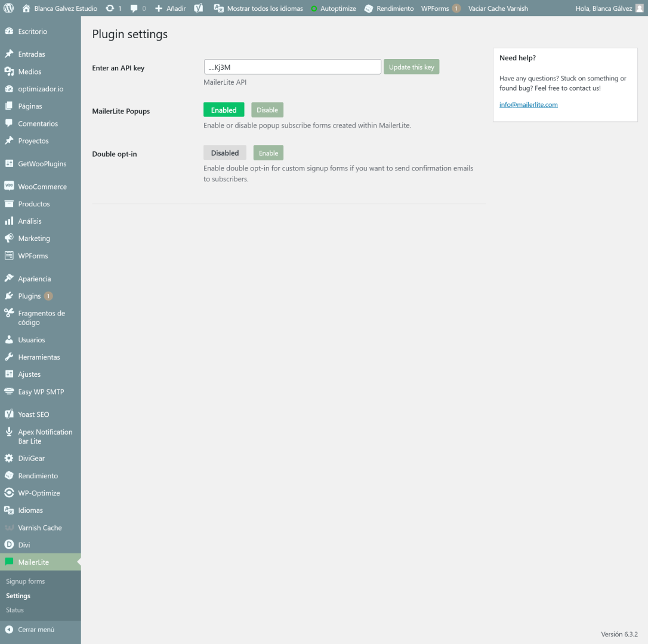The image size is (648, 644).
Task: Click the Plugins plug icon
Action: click(9, 296)
